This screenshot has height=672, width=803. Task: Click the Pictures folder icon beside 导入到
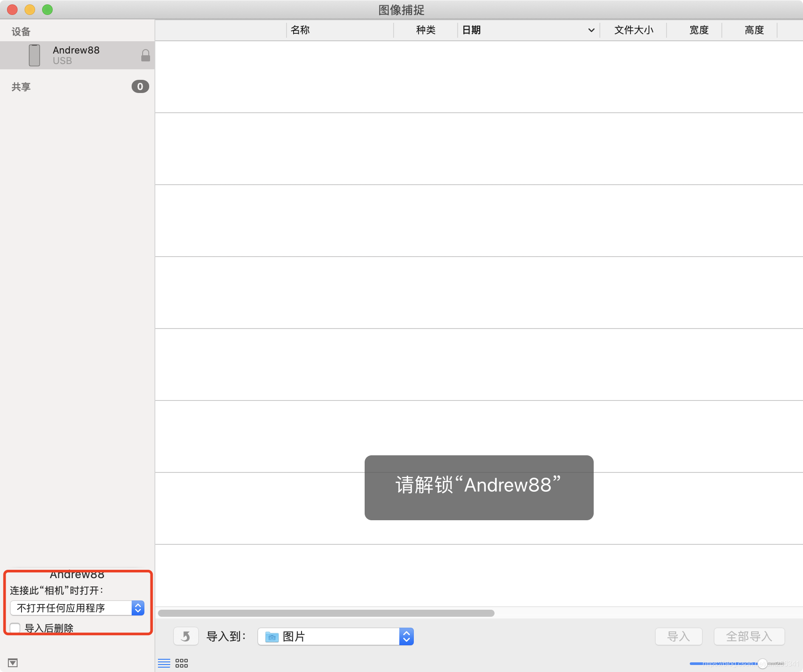(272, 636)
